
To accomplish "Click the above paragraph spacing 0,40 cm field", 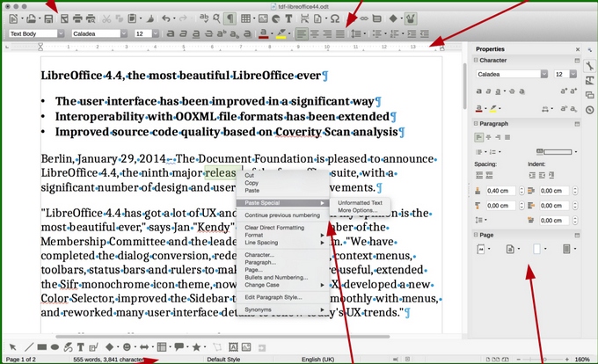I will click(x=500, y=191).
